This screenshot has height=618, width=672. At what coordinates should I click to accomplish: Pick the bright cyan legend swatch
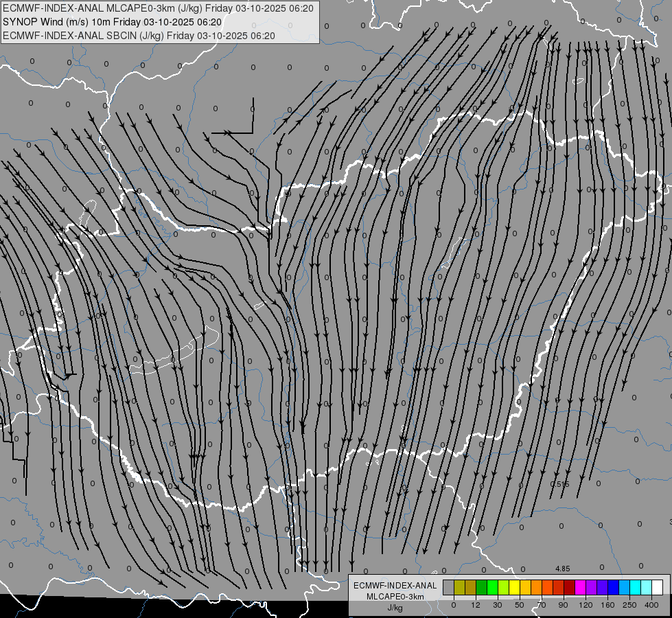(x=636, y=587)
